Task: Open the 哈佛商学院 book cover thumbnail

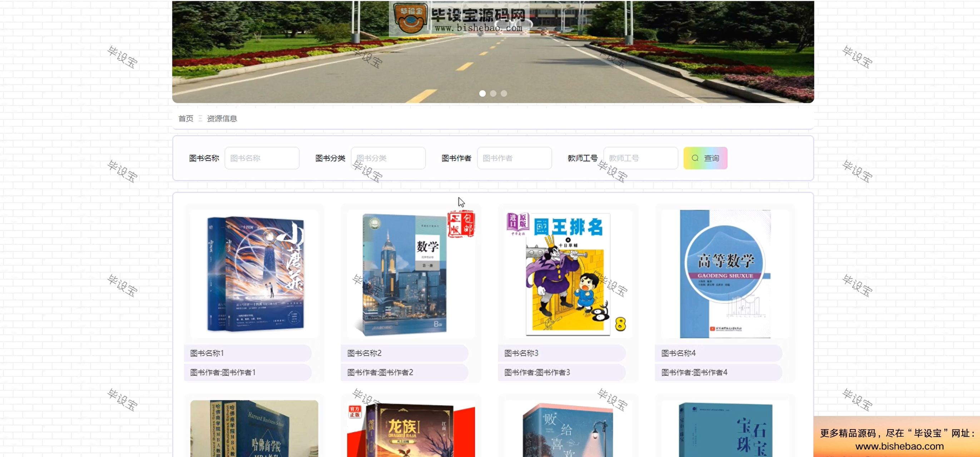Action: tap(254, 428)
